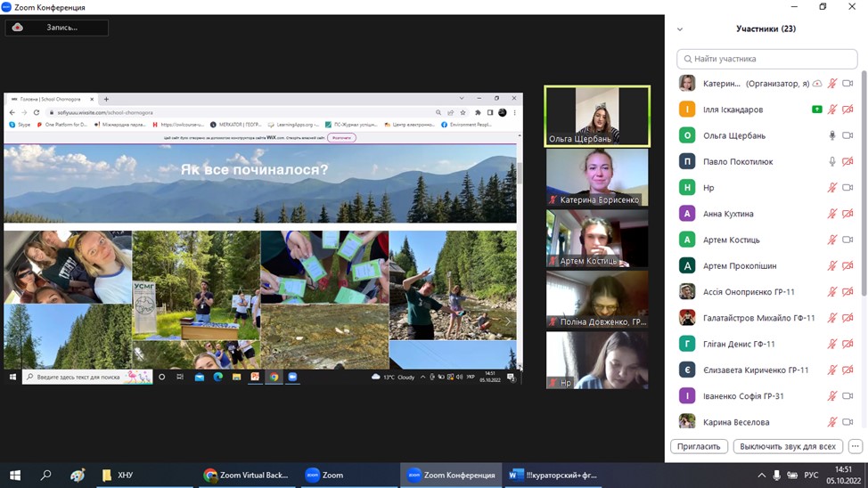
Task: Click the Windows Start button
Action: click(x=15, y=476)
